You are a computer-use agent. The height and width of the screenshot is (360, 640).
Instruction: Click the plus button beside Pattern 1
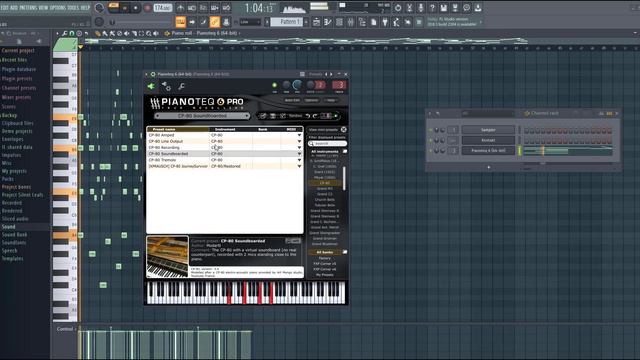pos(306,22)
